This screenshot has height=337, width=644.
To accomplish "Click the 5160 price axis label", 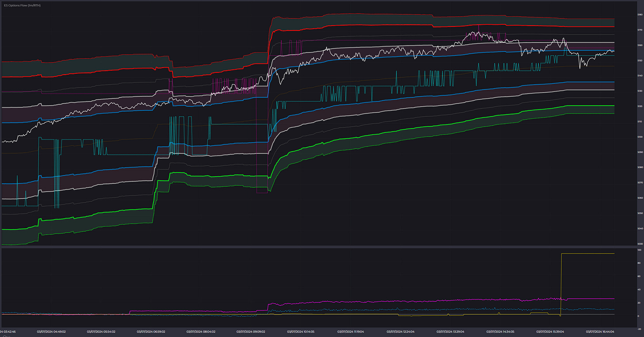I will (x=640, y=45).
